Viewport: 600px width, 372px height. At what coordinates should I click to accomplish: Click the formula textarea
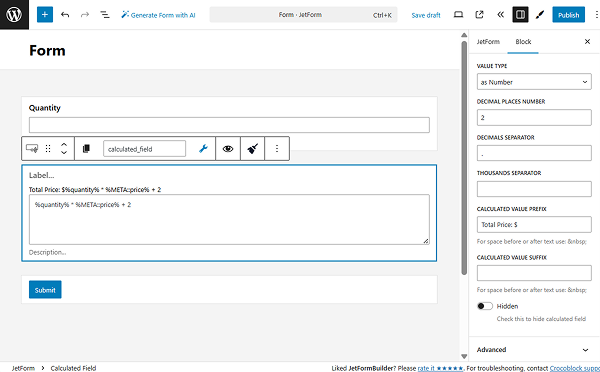coord(229,219)
